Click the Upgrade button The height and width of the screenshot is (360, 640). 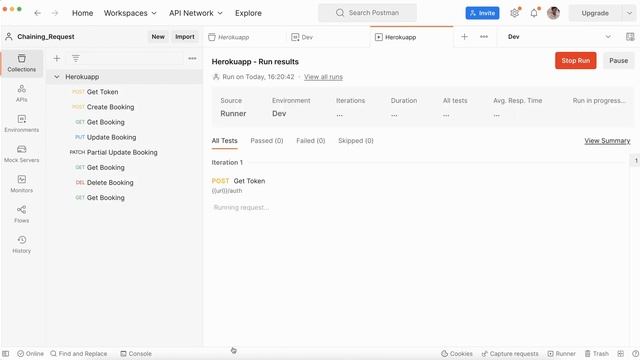[595, 13]
